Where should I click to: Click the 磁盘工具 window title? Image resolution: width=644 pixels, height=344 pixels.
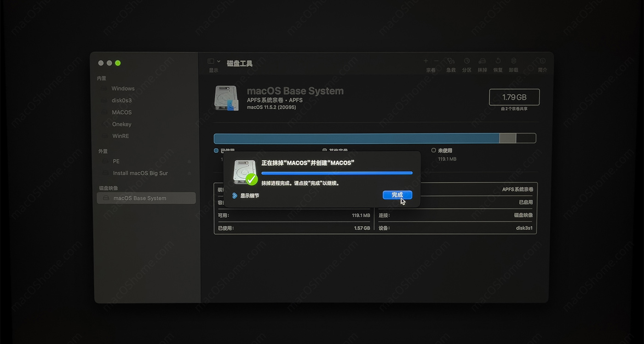click(x=240, y=64)
